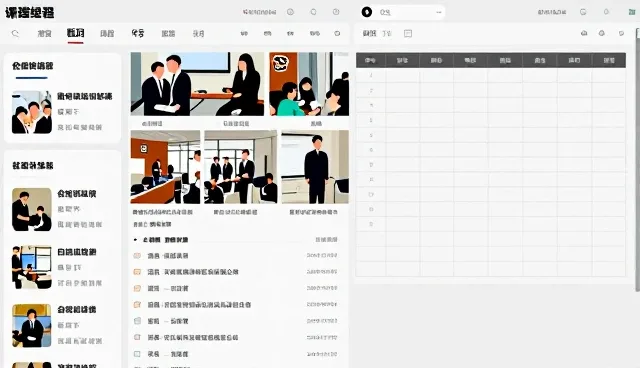The height and width of the screenshot is (368, 640).
Task: Open the gear settings icon above the table
Action: [602, 33]
